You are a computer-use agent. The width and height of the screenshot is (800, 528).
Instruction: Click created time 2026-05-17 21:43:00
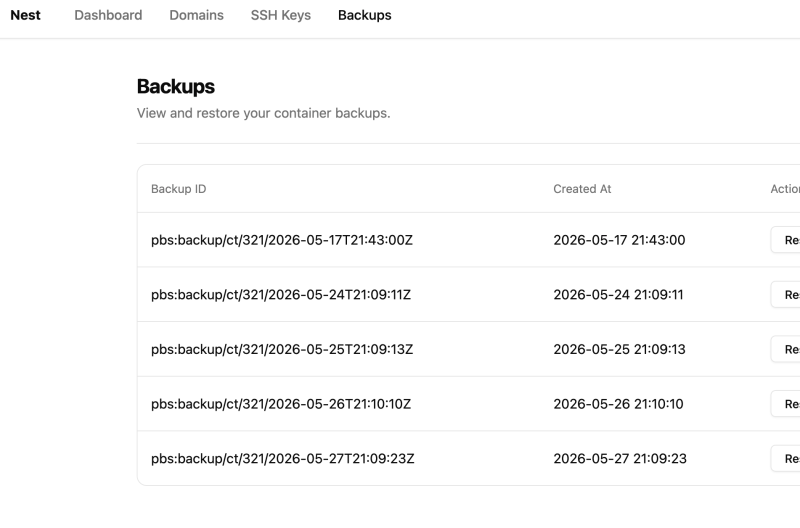pos(619,240)
